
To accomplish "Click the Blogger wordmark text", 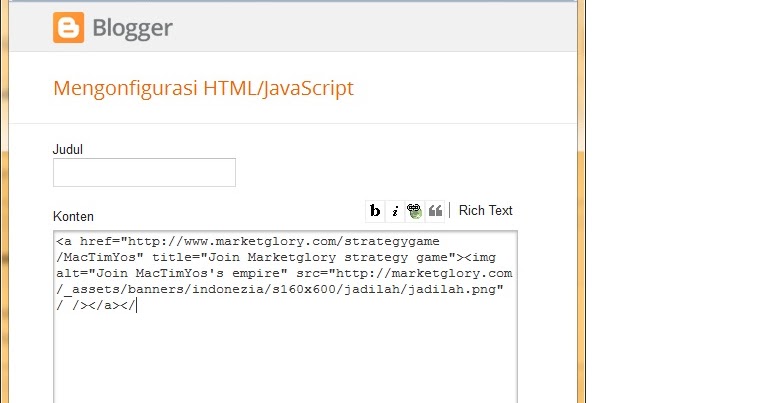I will (132, 28).
